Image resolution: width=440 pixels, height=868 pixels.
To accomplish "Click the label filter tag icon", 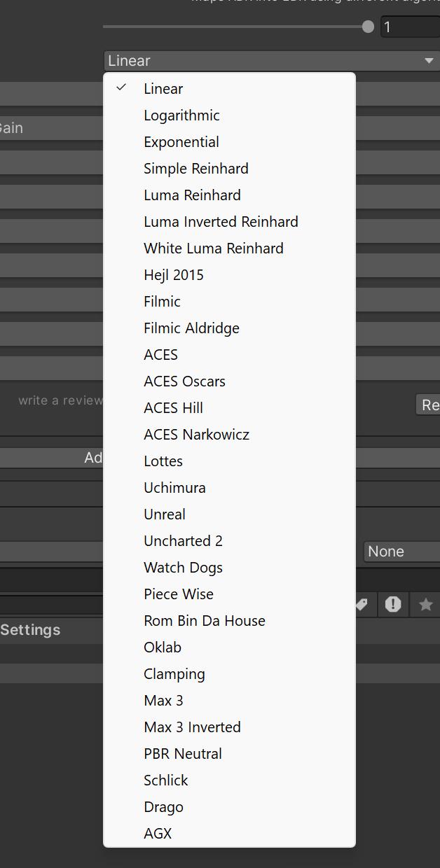I will click(x=362, y=604).
